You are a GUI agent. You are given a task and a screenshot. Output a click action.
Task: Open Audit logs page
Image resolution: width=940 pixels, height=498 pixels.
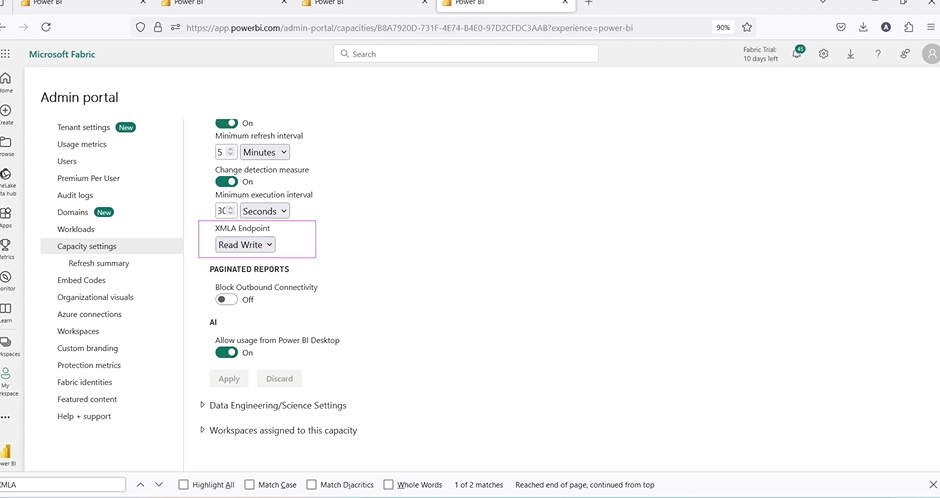[x=75, y=195]
